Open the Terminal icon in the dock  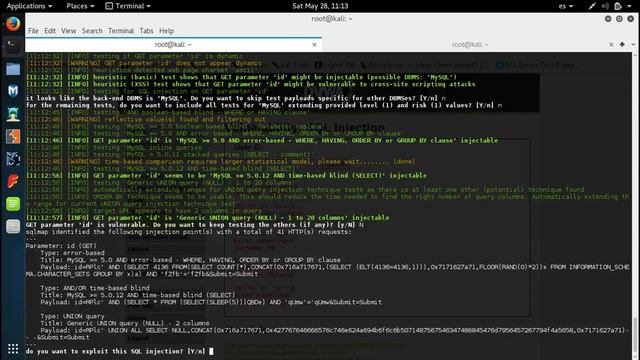(x=13, y=46)
